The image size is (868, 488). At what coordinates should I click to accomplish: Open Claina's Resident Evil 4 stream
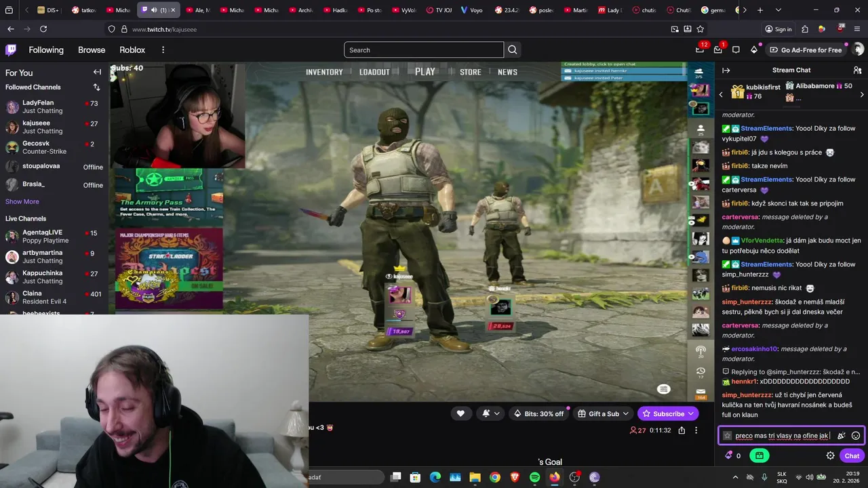(x=54, y=297)
